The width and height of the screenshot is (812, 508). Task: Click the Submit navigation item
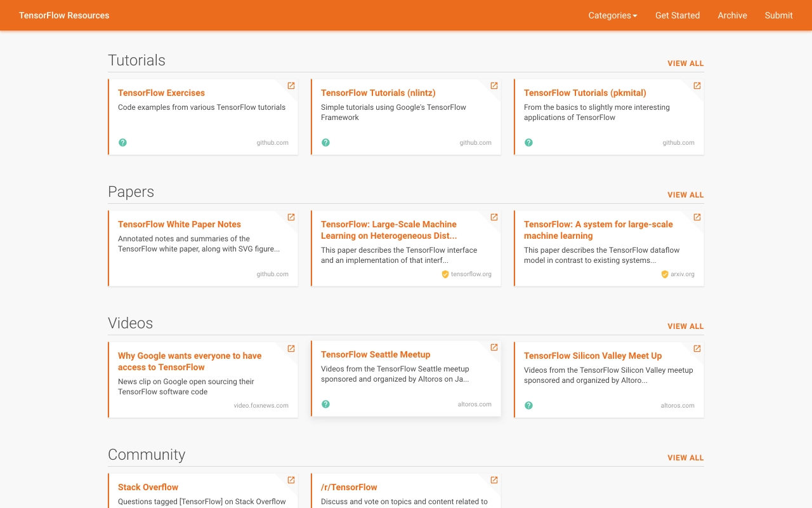778,15
